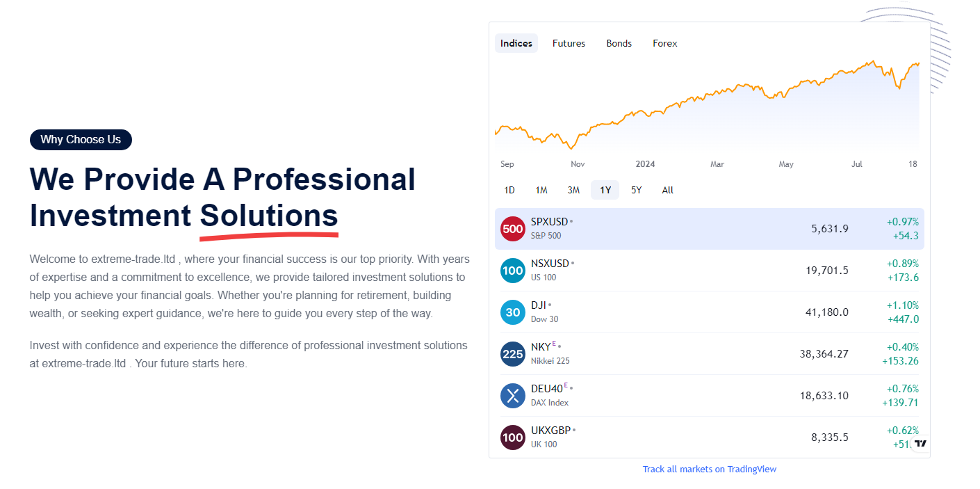This screenshot has width=980, height=489.
Task: Click the Why Choose Us badge
Action: pos(81,140)
